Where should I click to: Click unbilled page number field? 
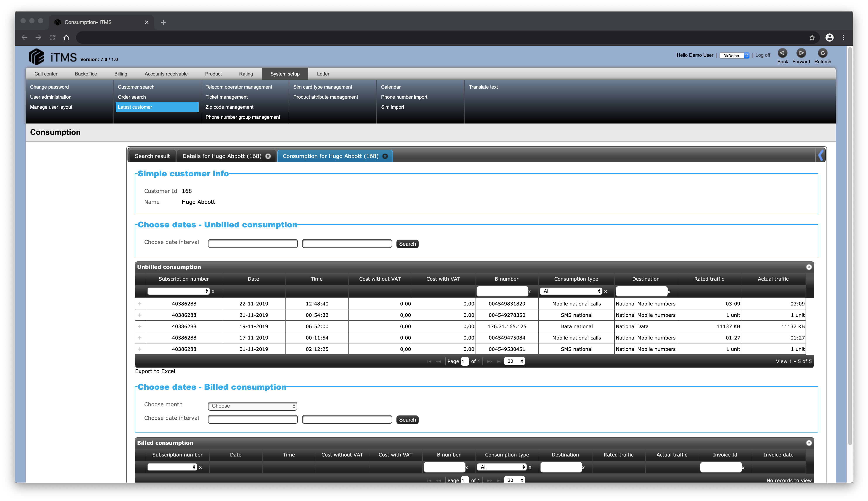[x=464, y=361]
